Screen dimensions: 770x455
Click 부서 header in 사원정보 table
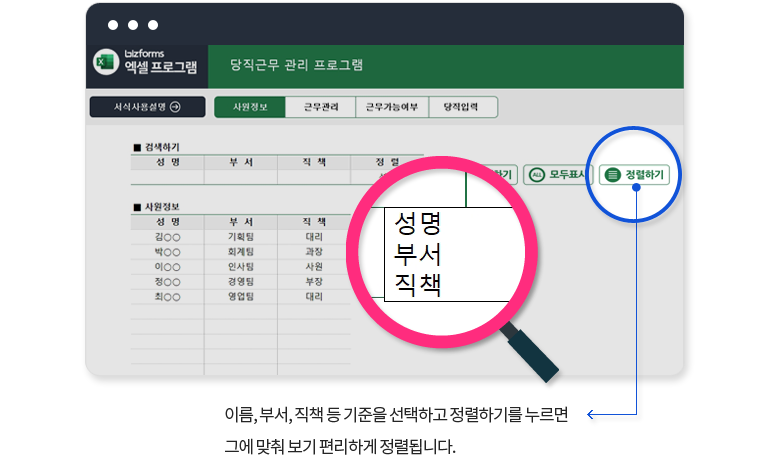[241, 222]
